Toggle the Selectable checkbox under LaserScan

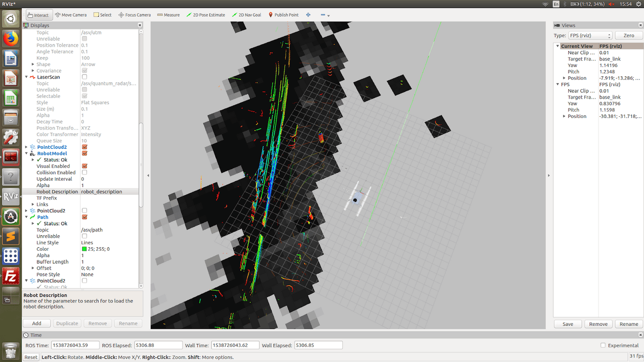click(x=84, y=96)
